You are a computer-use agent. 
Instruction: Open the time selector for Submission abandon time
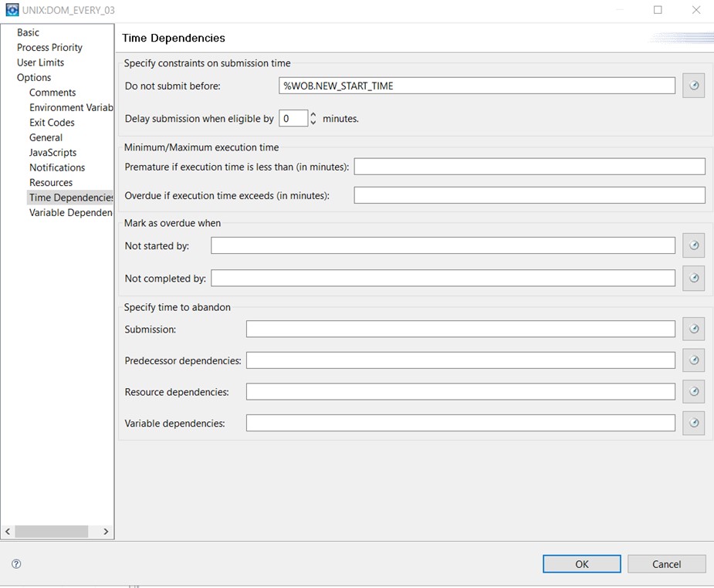tap(692, 328)
